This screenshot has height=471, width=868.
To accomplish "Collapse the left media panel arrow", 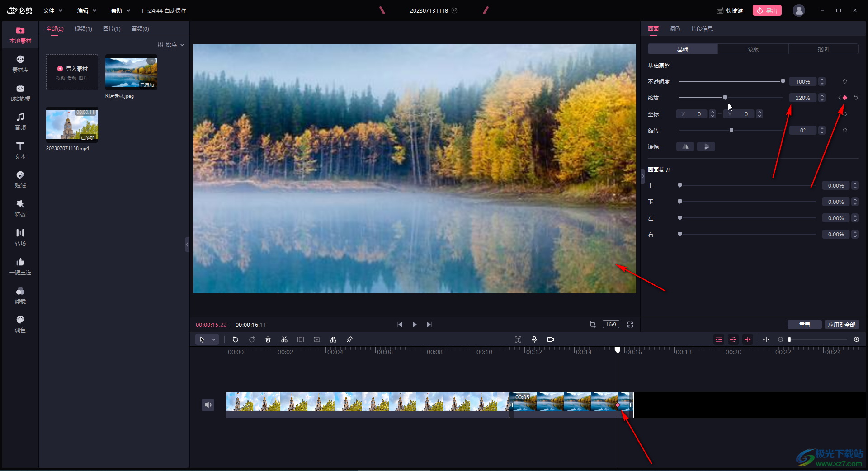I will pyautogui.click(x=187, y=245).
